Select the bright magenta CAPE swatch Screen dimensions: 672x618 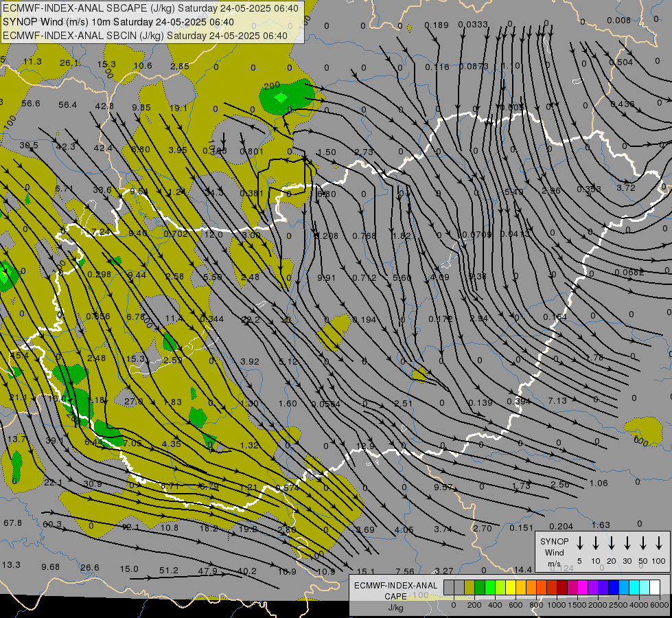(x=583, y=588)
